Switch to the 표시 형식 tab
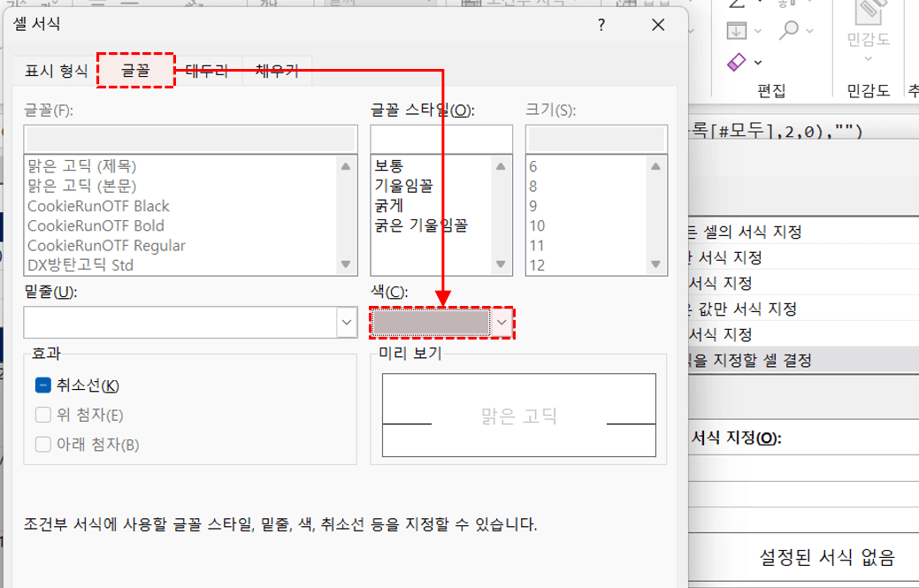Screen dimensions: 919x588 [x=56, y=72]
